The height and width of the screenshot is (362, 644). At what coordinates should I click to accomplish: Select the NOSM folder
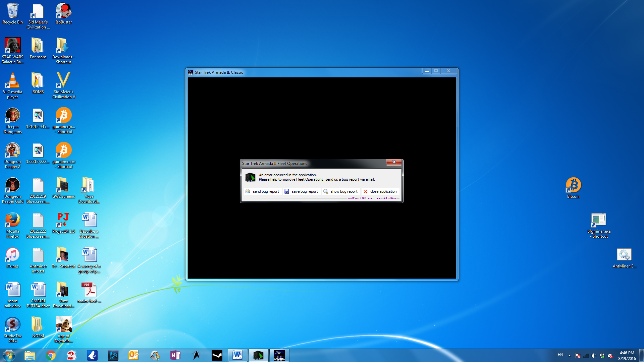pos(38,327)
